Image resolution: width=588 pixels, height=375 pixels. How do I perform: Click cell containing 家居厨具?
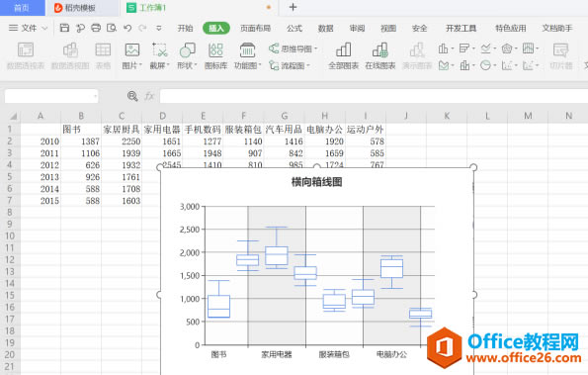[122, 130]
